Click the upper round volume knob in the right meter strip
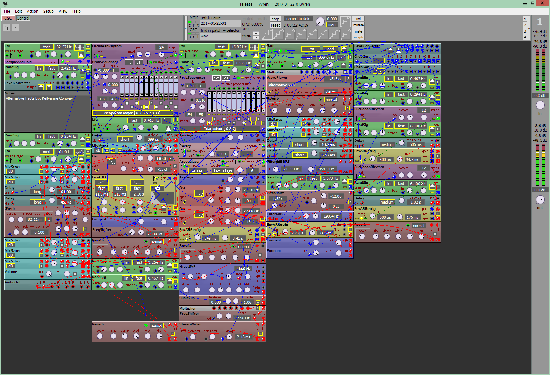Viewport: 550px width, 375px height. 540,105
